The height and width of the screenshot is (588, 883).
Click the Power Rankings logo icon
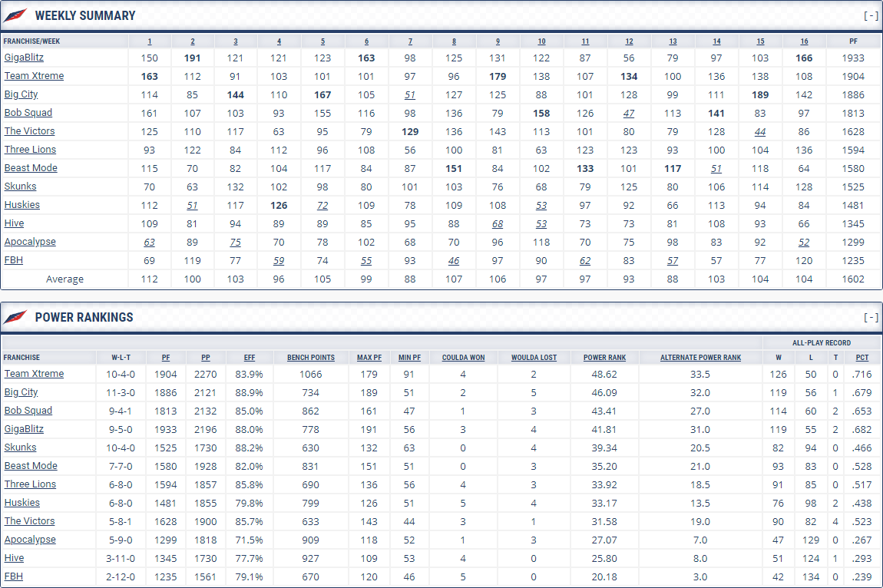(x=15, y=317)
